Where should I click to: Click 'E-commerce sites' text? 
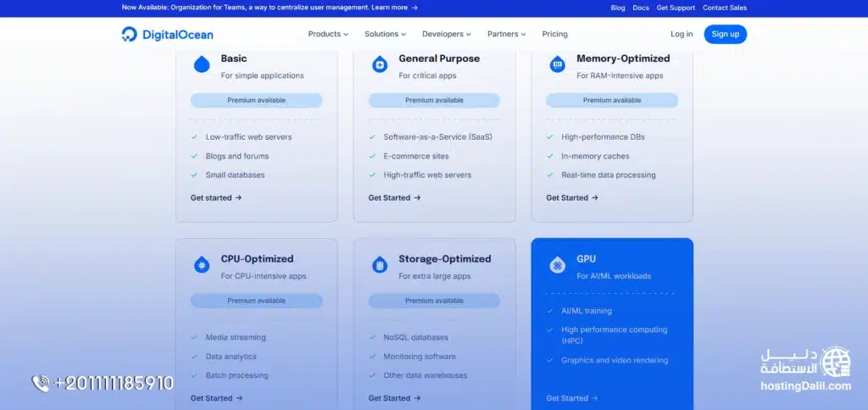[x=416, y=156]
